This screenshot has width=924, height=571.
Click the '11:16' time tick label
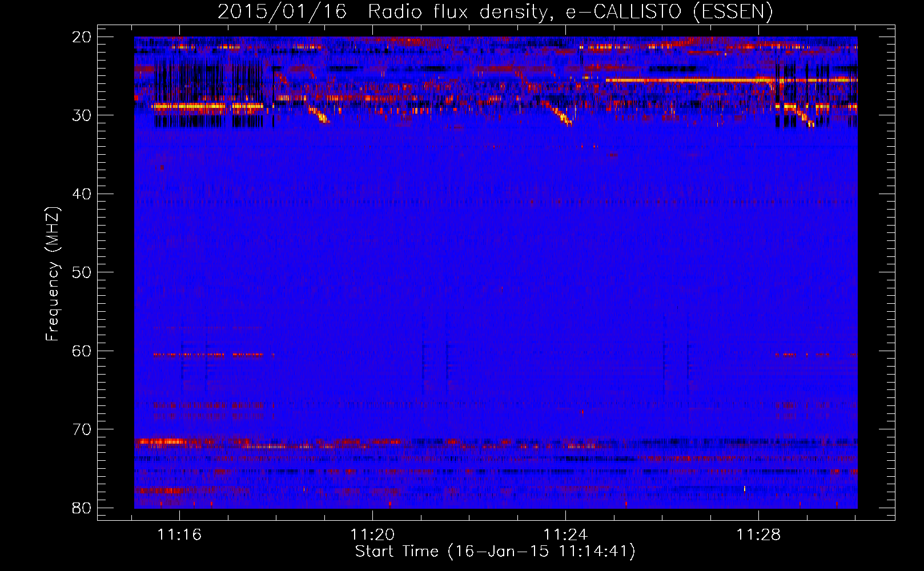180,534
